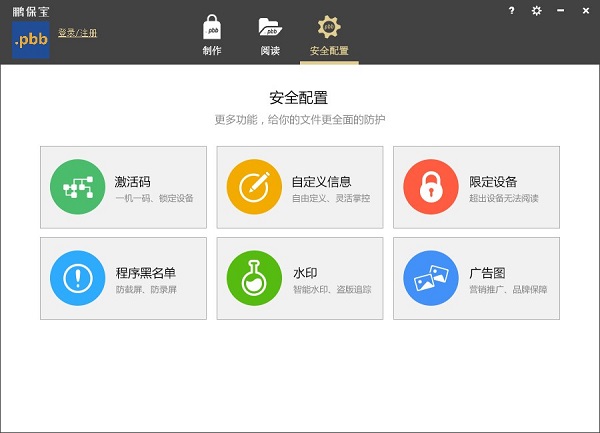Click the red 限定设备 lock icon

431,187
